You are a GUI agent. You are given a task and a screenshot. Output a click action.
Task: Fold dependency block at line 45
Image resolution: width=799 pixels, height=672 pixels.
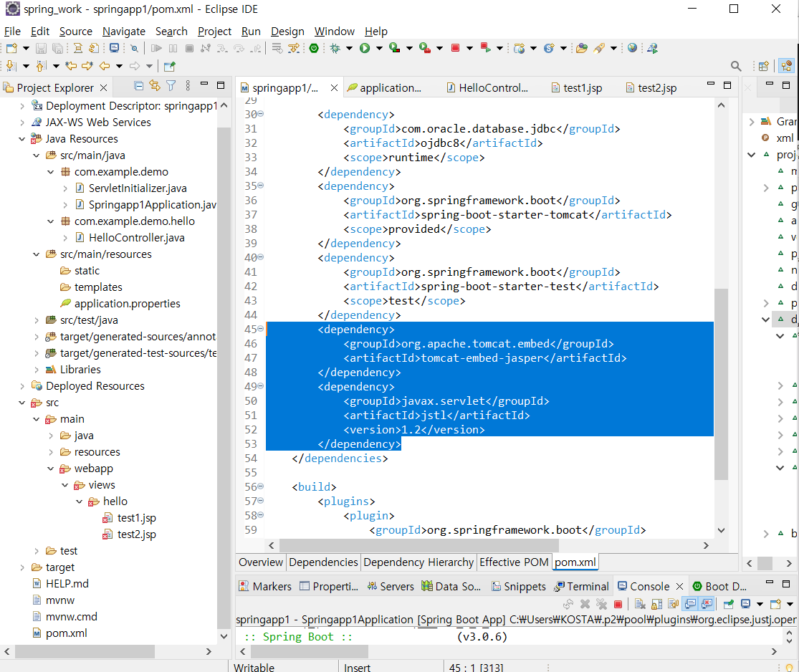pyautogui.click(x=260, y=329)
